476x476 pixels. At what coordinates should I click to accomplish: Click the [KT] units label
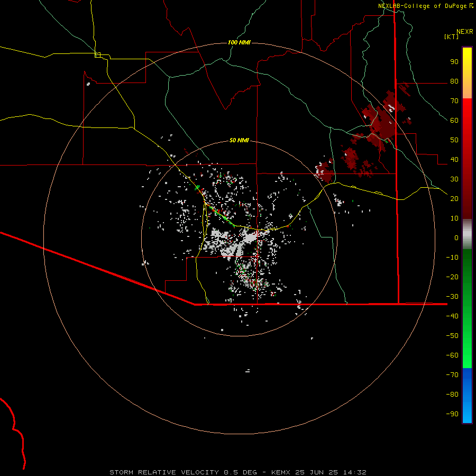tap(452, 36)
